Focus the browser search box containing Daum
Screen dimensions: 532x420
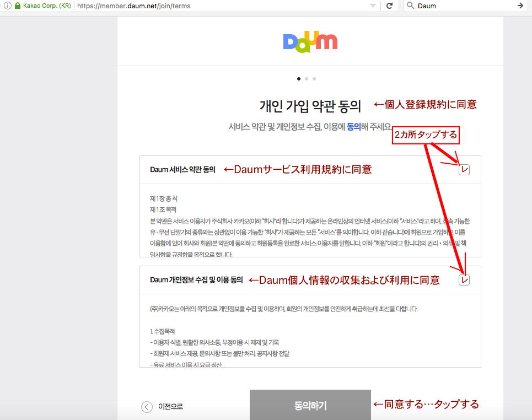click(465, 6)
